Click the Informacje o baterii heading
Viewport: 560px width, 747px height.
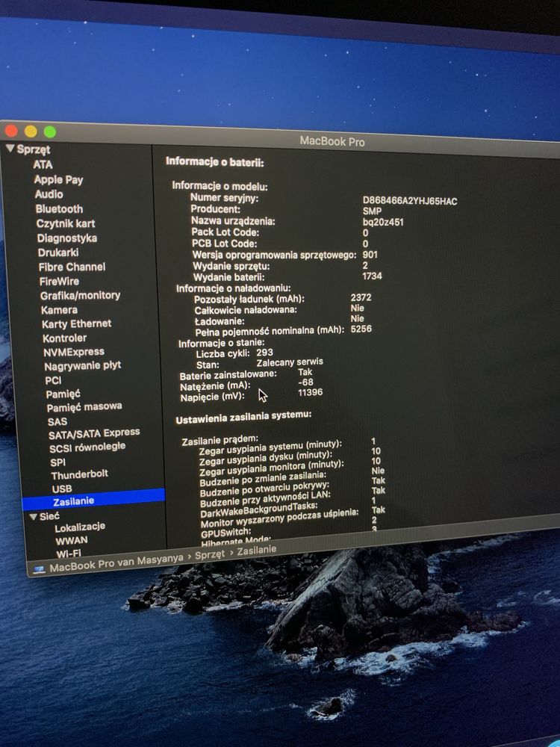(x=215, y=162)
